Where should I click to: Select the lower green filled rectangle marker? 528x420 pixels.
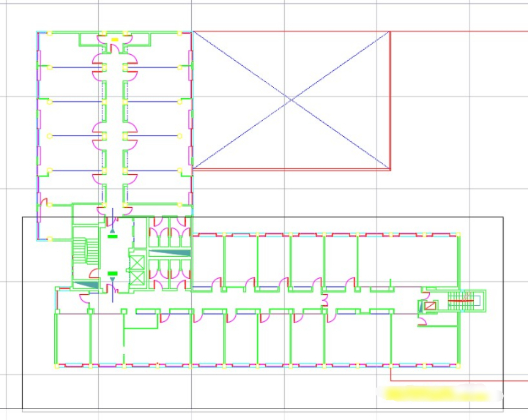113,272
